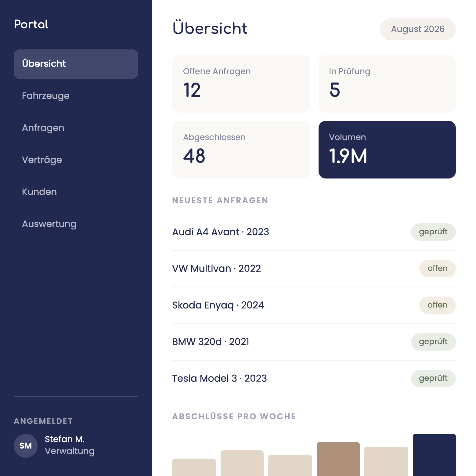476x476 pixels.
Task: Click geprüft badge on Tesla Model 3 row
Action: coord(433,378)
